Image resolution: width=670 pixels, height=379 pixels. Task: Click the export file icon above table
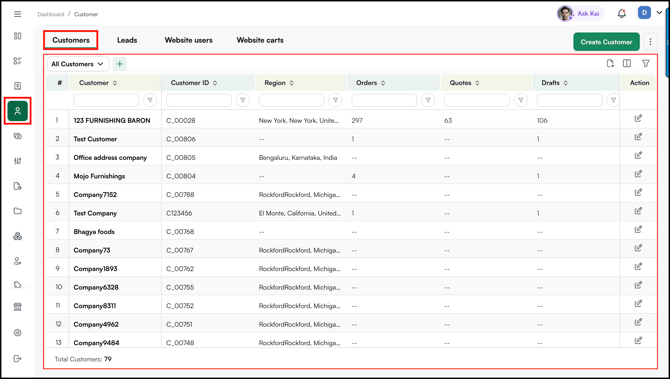610,64
